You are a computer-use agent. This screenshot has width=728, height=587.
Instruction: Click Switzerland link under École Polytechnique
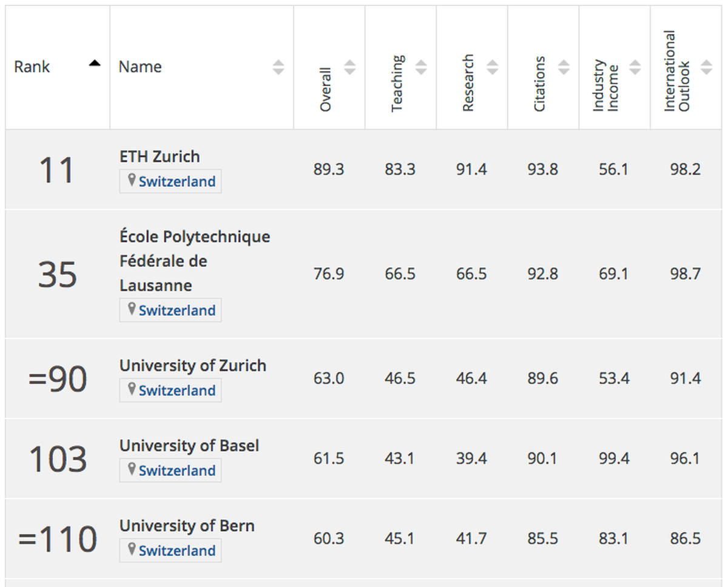point(177,310)
